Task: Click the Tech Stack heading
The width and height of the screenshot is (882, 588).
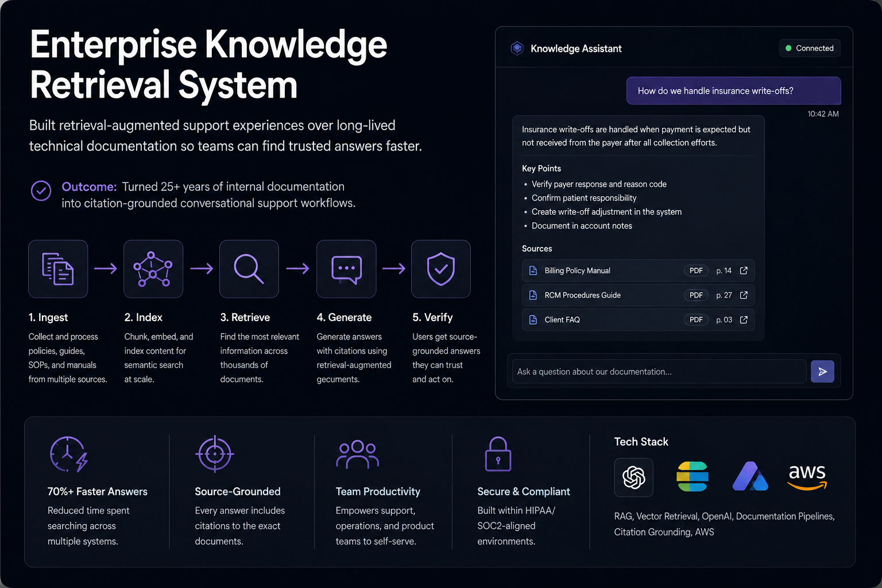Action: pyautogui.click(x=641, y=442)
